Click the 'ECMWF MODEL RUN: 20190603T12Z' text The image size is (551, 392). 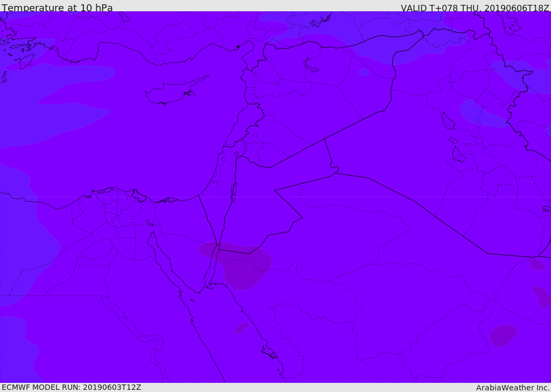[72, 388]
